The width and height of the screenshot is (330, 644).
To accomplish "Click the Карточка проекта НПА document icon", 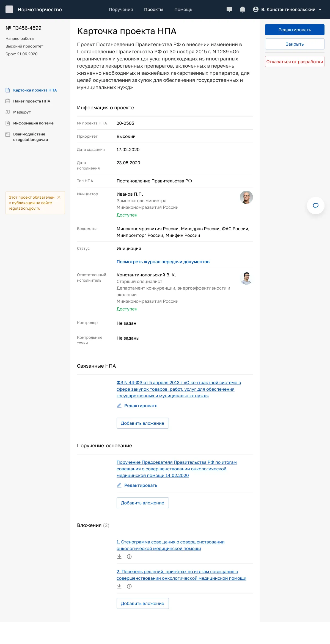I will [x=8, y=90].
